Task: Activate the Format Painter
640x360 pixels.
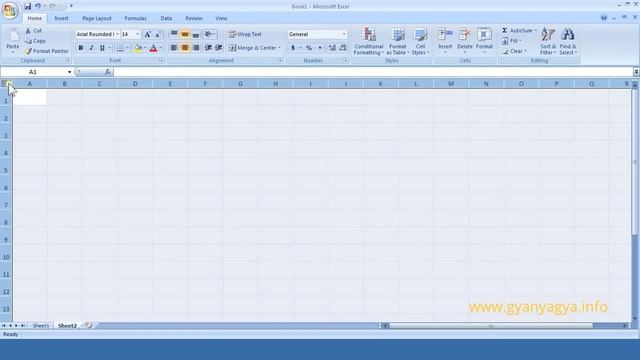Action: [x=47, y=51]
